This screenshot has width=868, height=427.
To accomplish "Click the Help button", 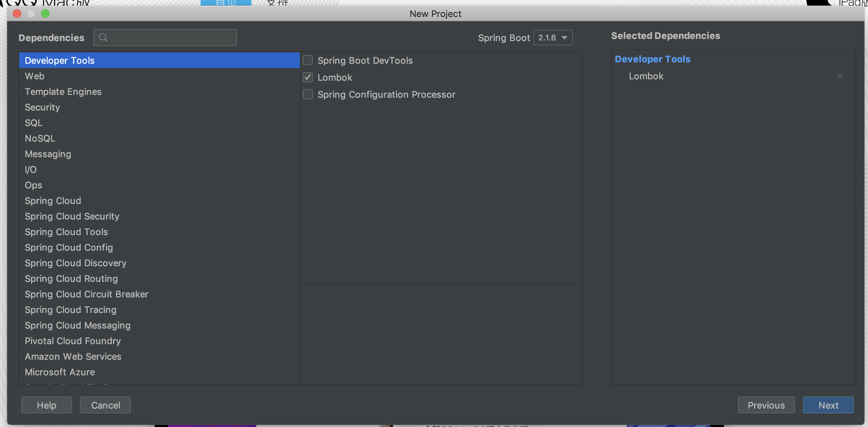I will [x=47, y=405].
